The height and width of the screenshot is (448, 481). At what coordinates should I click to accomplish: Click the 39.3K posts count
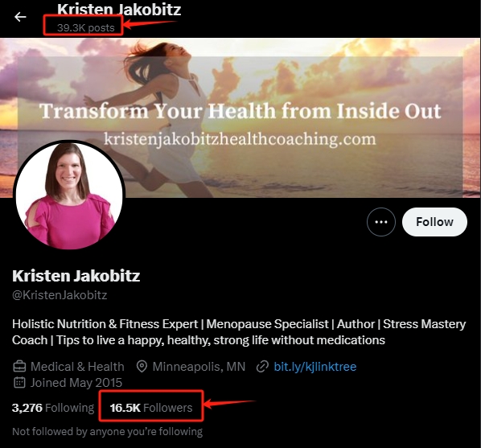point(85,28)
